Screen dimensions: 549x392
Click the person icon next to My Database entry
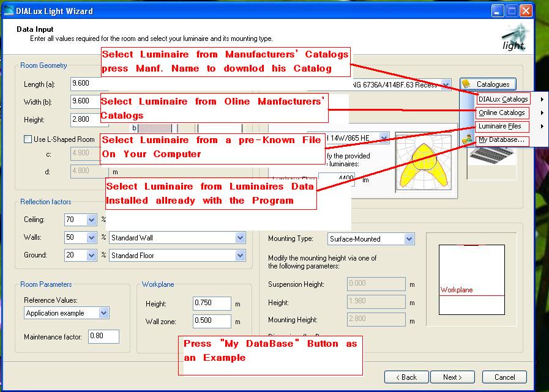point(468,139)
